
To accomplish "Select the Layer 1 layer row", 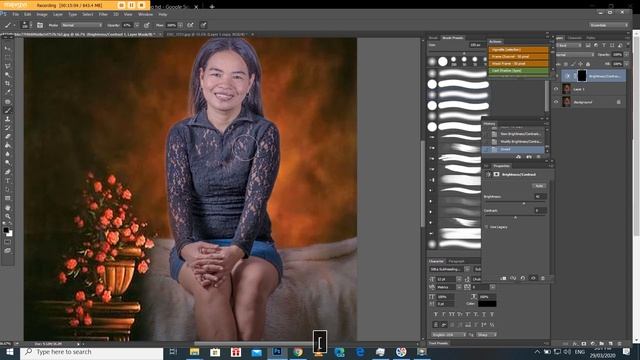I will pyautogui.click(x=589, y=89).
